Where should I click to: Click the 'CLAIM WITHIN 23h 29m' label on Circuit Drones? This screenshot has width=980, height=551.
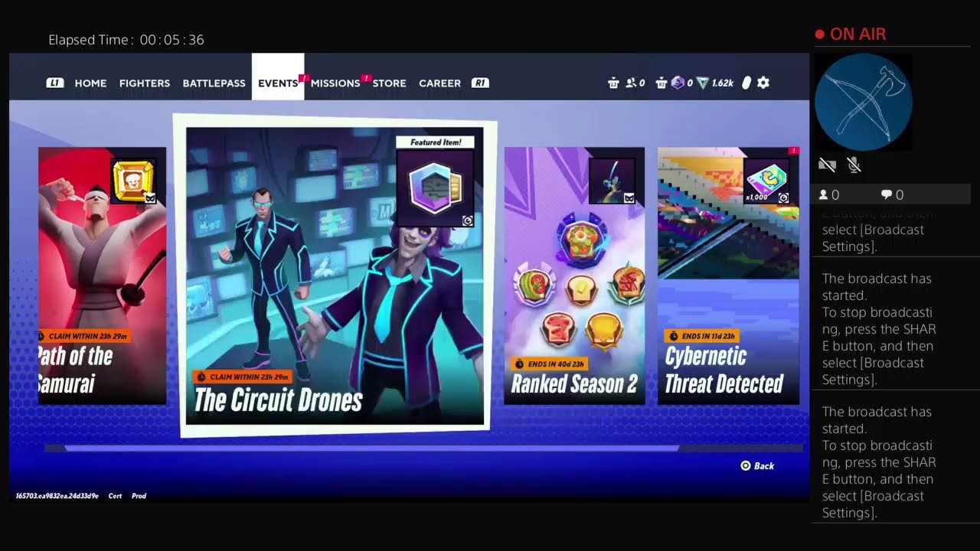(x=241, y=377)
